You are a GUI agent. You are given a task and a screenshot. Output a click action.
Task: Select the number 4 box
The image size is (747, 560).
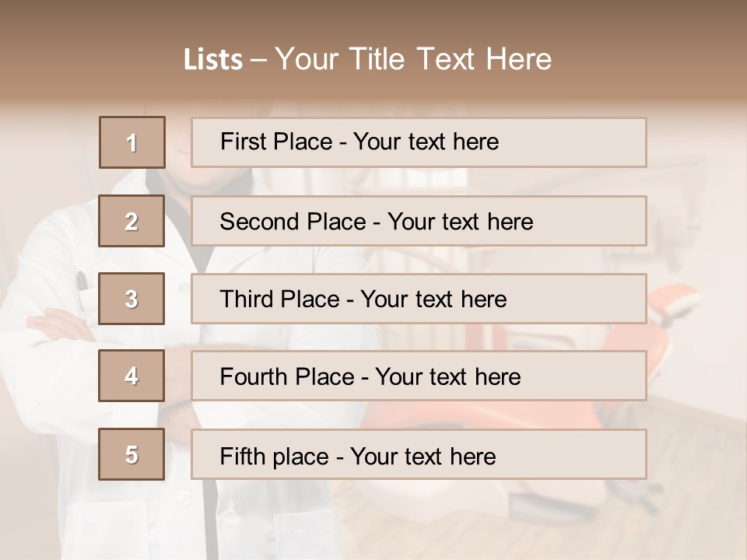click(x=132, y=376)
